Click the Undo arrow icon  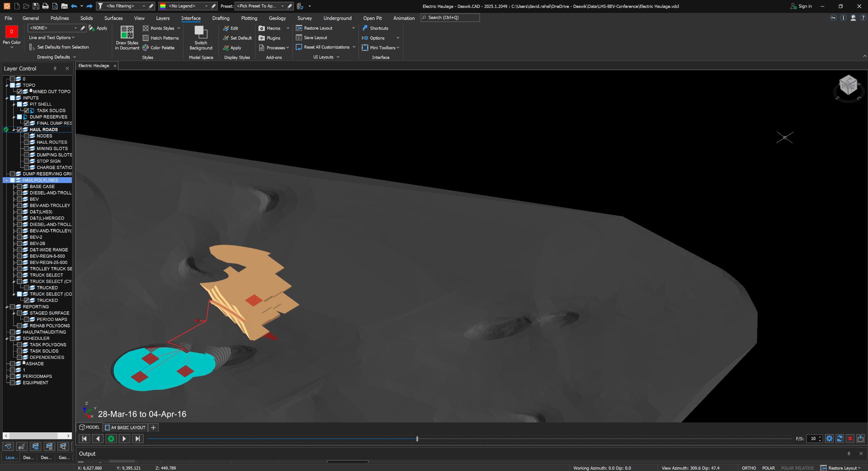click(x=74, y=6)
